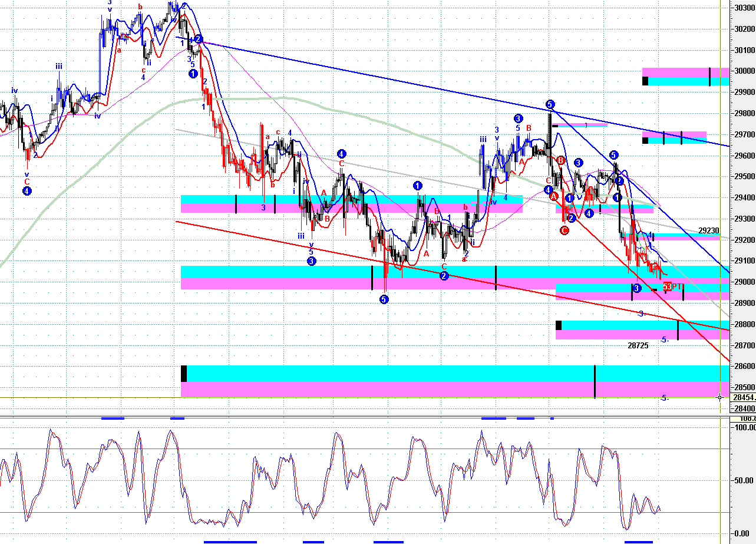Select the cyan band of the 30000 zone
Screen dimensions: 756x544
(x=681, y=81)
